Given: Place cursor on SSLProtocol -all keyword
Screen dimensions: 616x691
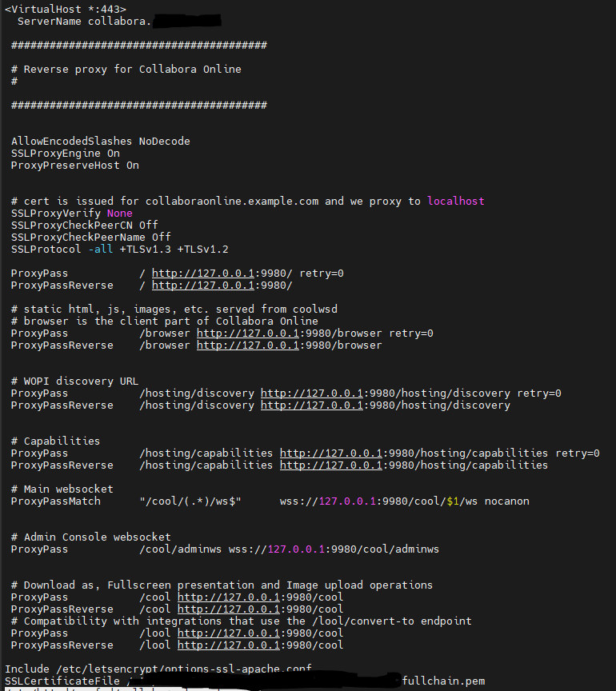Looking at the screenshot, I should click(x=101, y=250).
